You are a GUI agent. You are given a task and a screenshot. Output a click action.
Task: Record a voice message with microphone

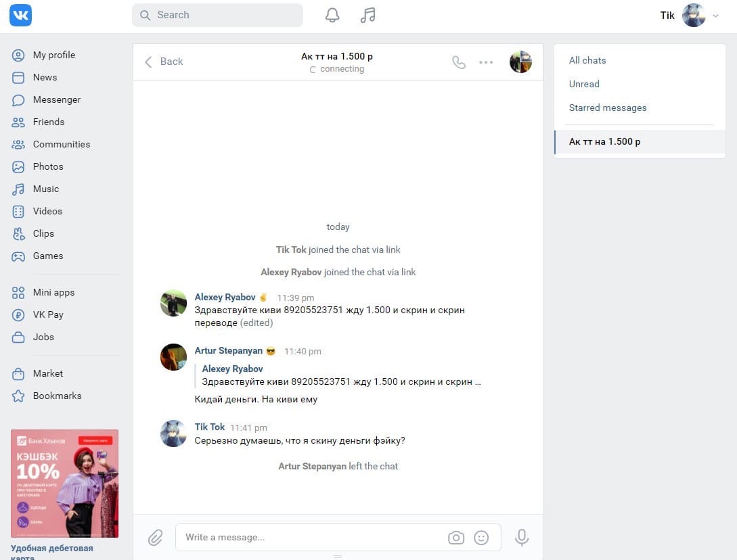click(x=521, y=538)
